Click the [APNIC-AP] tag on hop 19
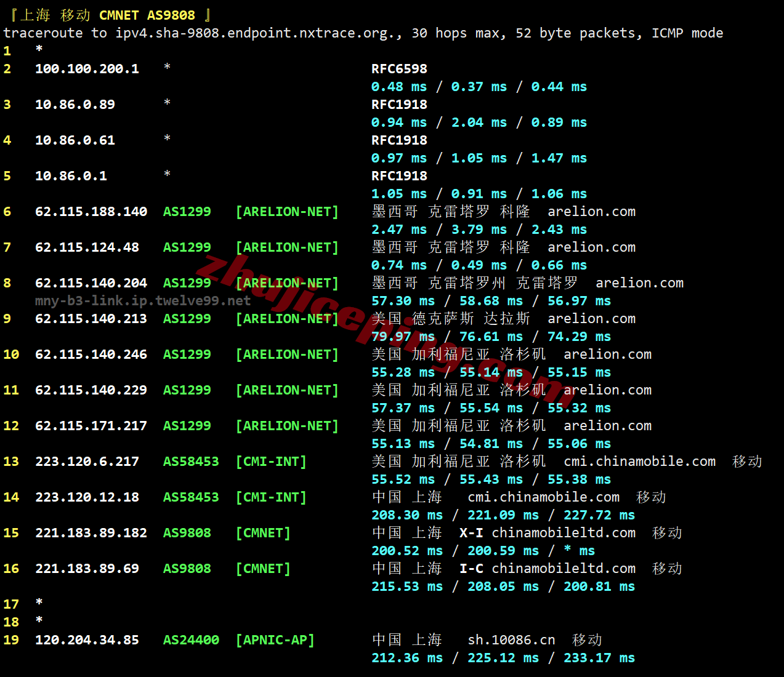Image resolution: width=784 pixels, height=677 pixels. pos(275,640)
